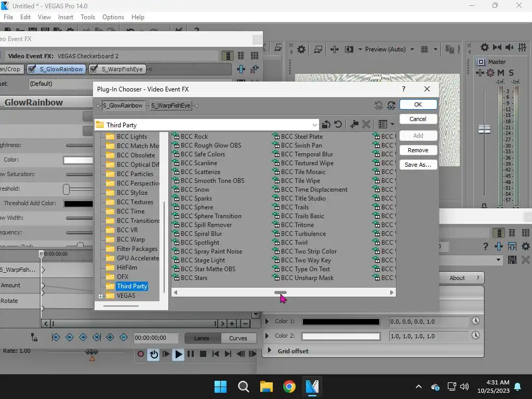The width and height of the screenshot is (532, 399).
Task: Click Cancel in Plug-In Chooser
Action: (x=418, y=119)
